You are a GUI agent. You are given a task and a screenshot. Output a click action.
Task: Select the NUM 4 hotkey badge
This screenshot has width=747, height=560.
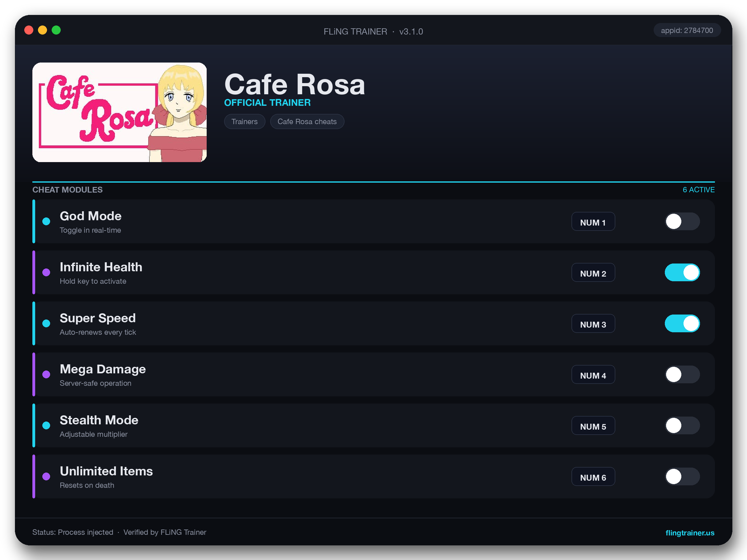pyautogui.click(x=593, y=374)
